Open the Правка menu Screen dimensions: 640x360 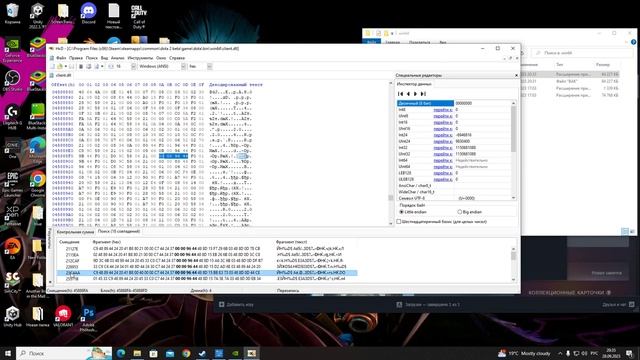pyautogui.click(x=76, y=58)
